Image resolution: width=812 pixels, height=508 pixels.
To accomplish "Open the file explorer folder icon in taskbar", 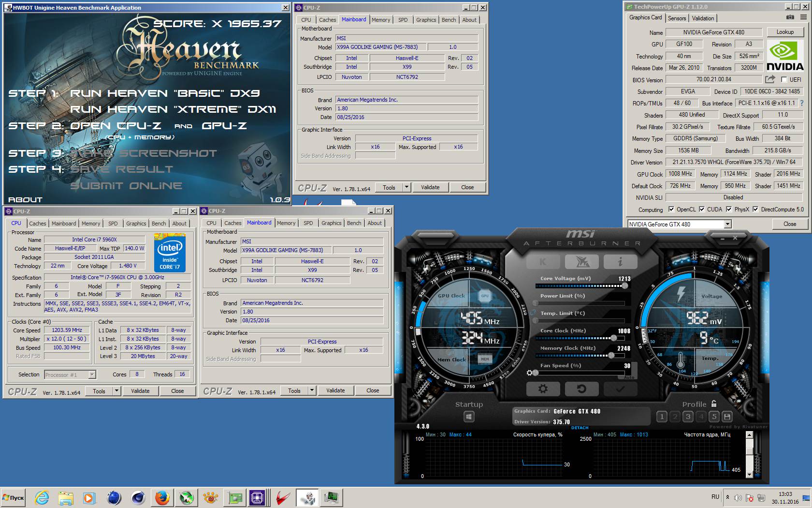I will tap(66, 497).
